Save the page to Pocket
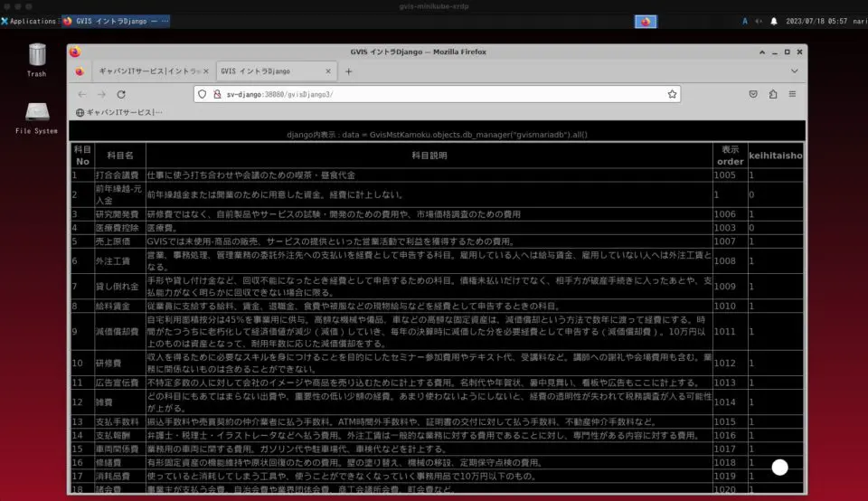 (753, 94)
